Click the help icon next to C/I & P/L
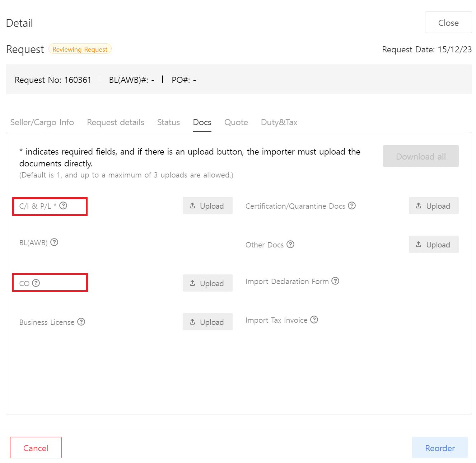This screenshot has width=476, height=463. (x=63, y=205)
